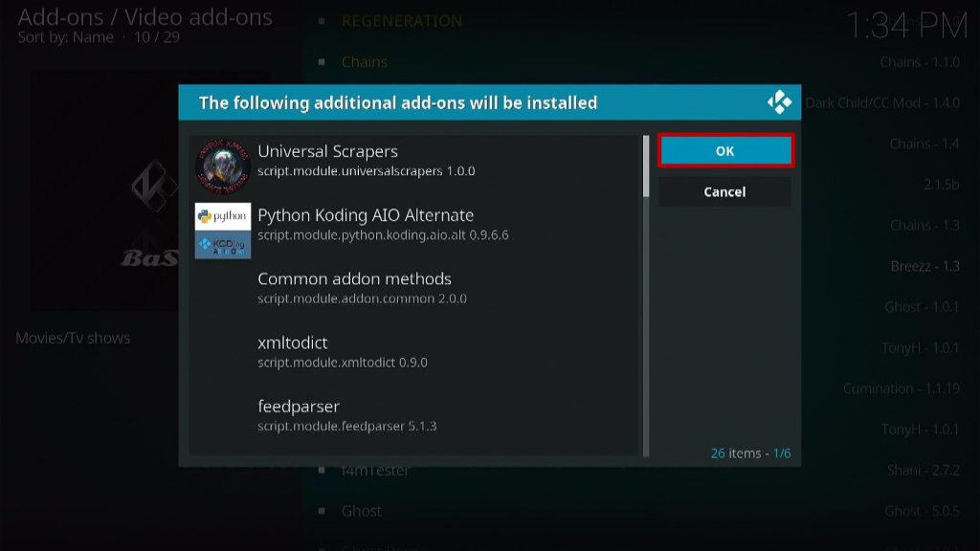Click script.module.addon.common 2.0.0 text

point(362,298)
